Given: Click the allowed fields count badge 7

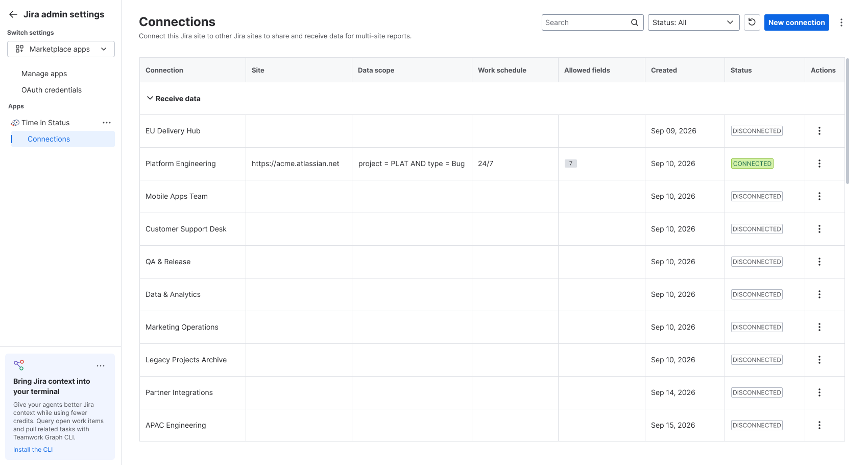Looking at the screenshot, I should pos(571,164).
